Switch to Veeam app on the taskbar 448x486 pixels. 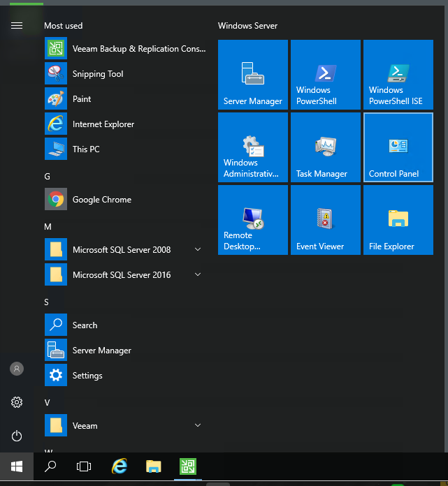188,466
